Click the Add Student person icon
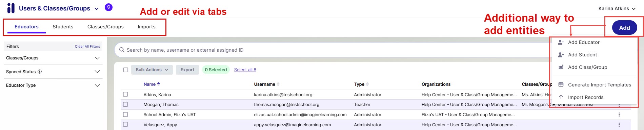Screen dimensions: 644x130 561,55
